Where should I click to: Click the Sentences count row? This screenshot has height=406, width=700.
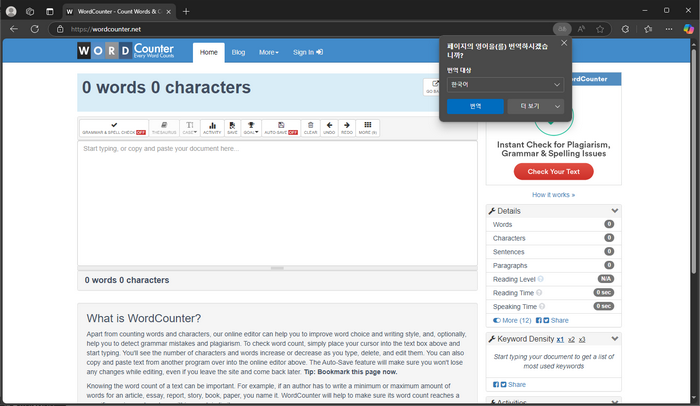(553, 251)
